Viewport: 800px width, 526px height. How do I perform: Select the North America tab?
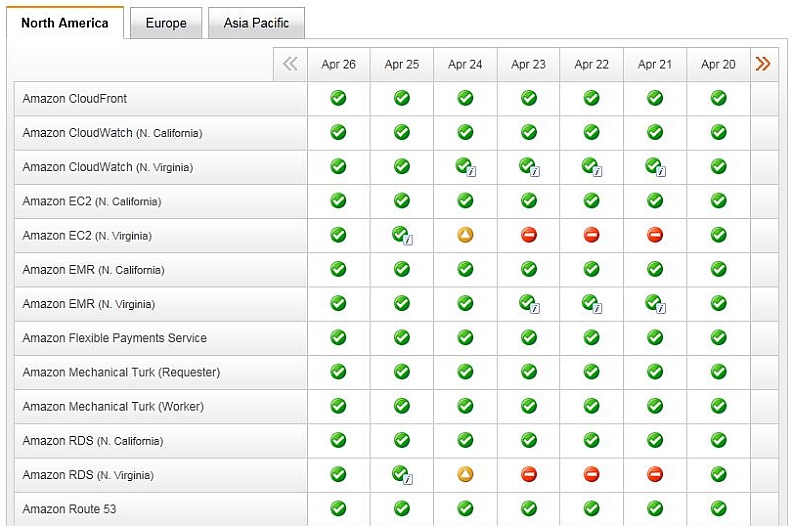point(65,23)
